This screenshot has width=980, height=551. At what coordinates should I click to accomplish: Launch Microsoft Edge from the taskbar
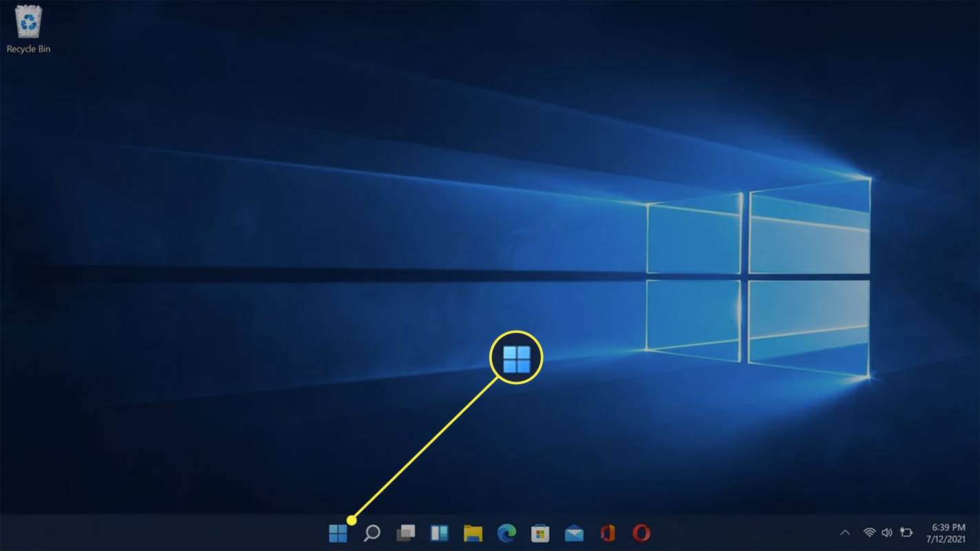(x=507, y=533)
